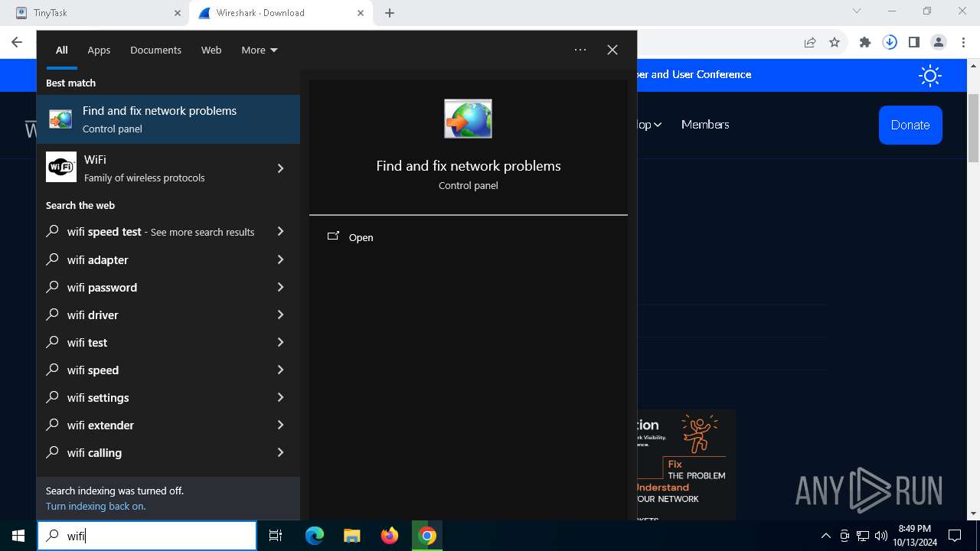Toggle Wireshark site light/dark theme sun icon
The height and width of the screenshot is (551, 980).
930,75
